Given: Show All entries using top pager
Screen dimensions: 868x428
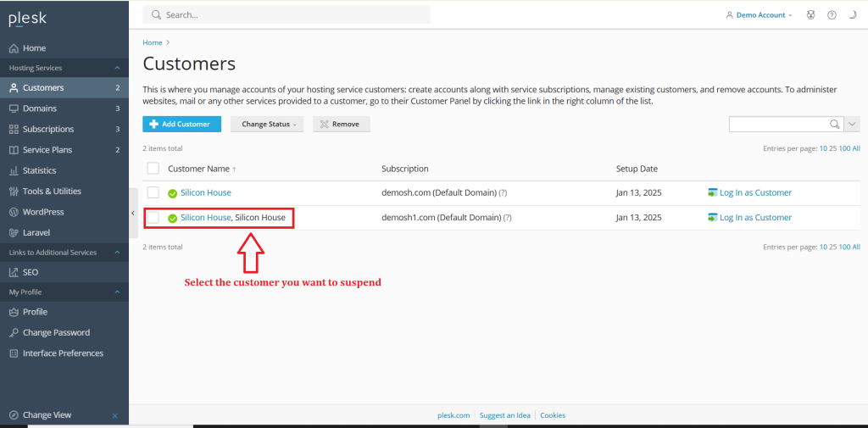Looking at the screenshot, I should [856, 148].
